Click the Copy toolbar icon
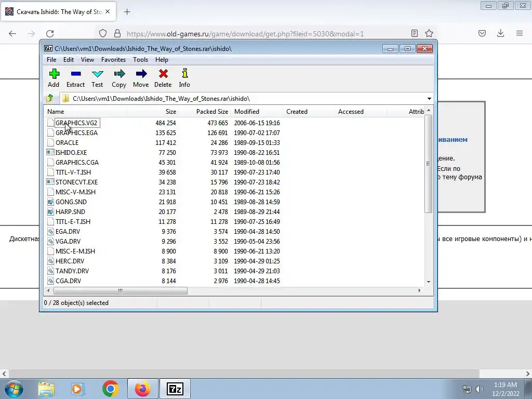532x399 pixels. (119, 78)
